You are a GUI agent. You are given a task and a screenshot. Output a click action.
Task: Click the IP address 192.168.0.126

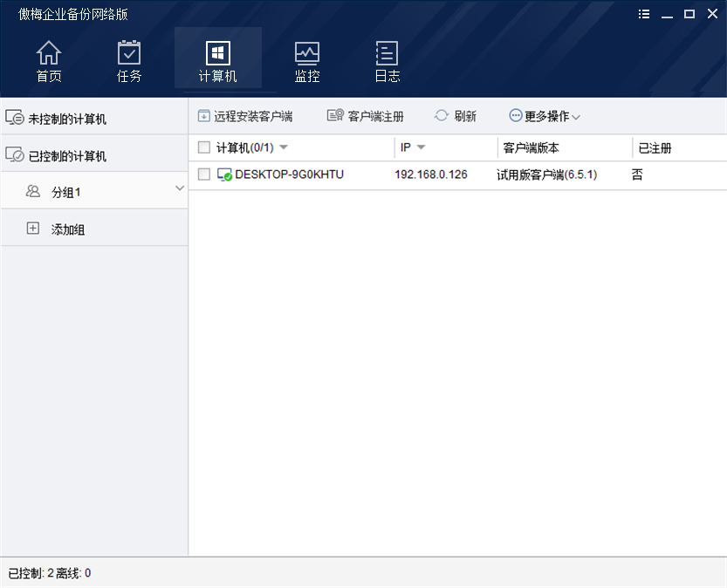coord(431,174)
